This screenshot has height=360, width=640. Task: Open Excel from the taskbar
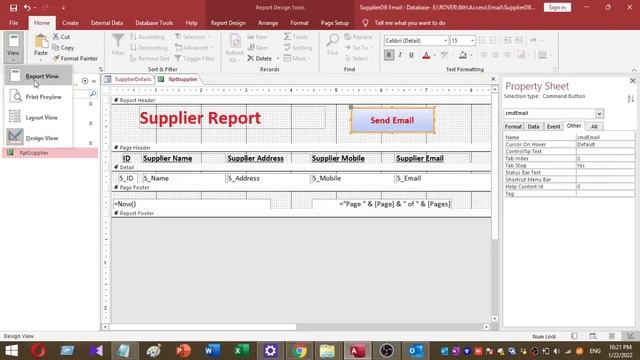pos(241,351)
